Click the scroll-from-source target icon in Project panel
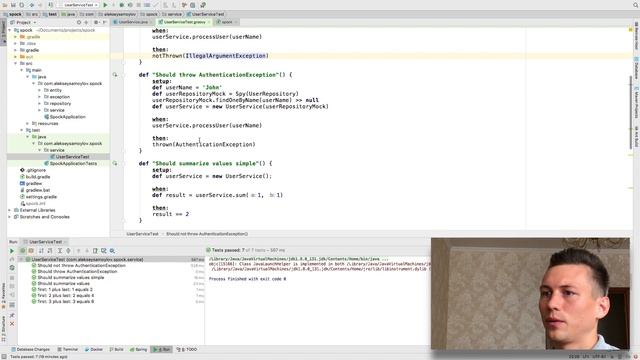Image resolution: width=640 pixels, height=360 pixels. (x=79, y=22)
